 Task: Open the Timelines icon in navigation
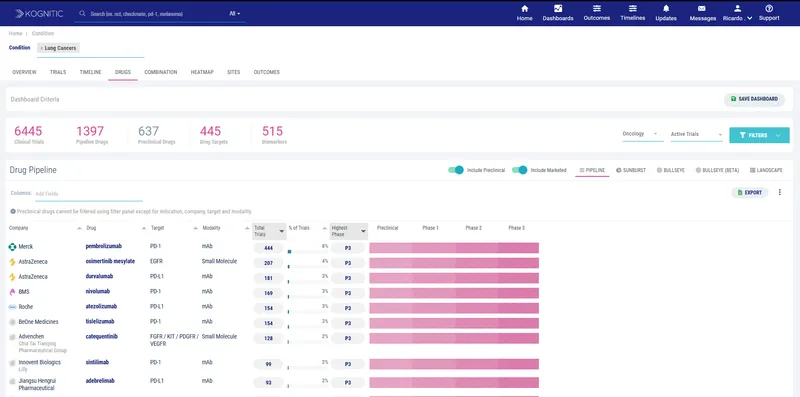point(633,9)
